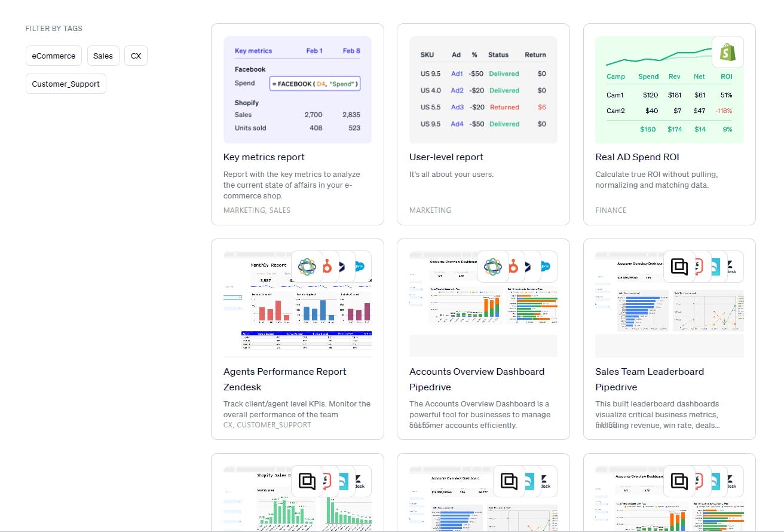Open the Real AD Spend ROI title
Screen dimensions: 784x532
coord(637,157)
